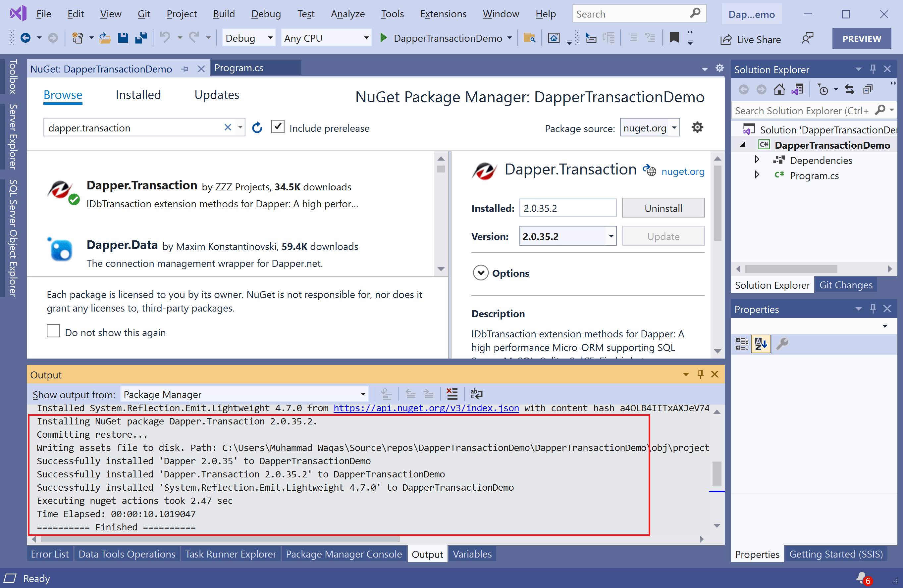Image resolution: width=903 pixels, height=588 pixels.
Task: Open NuGet package source settings gear
Action: [x=697, y=127]
